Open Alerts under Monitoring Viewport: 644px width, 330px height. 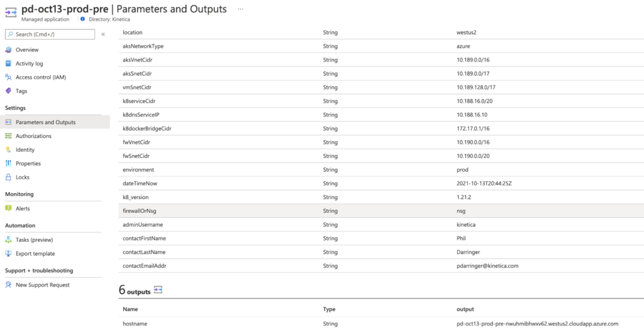pyautogui.click(x=23, y=208)
